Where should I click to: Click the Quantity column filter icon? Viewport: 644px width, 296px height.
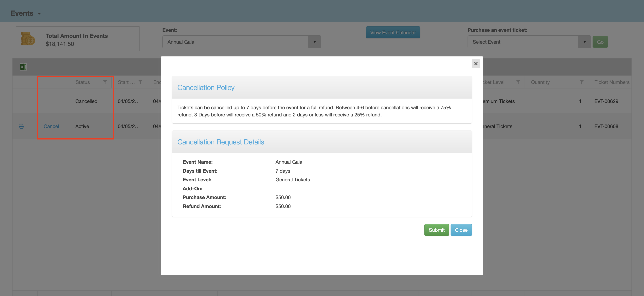[581, 82]
